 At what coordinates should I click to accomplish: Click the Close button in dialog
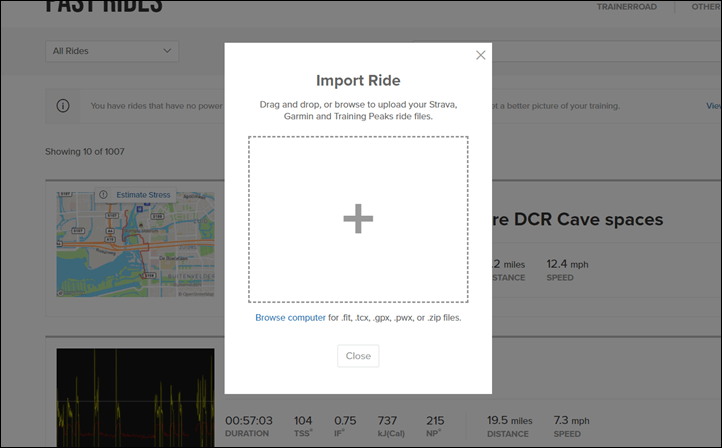pyautogui.click(x=358, y=356)
